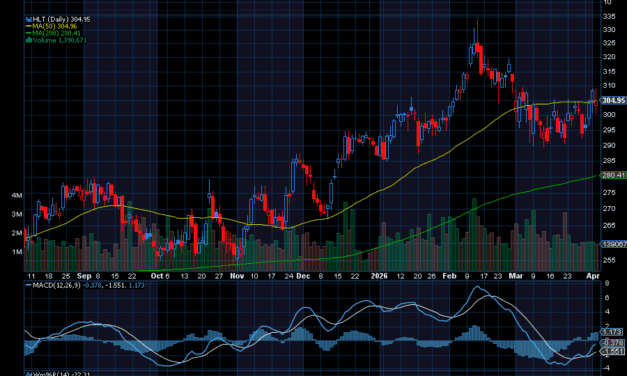
Task: Click the "2026" year label on date axis
Action: pos(379,276)
